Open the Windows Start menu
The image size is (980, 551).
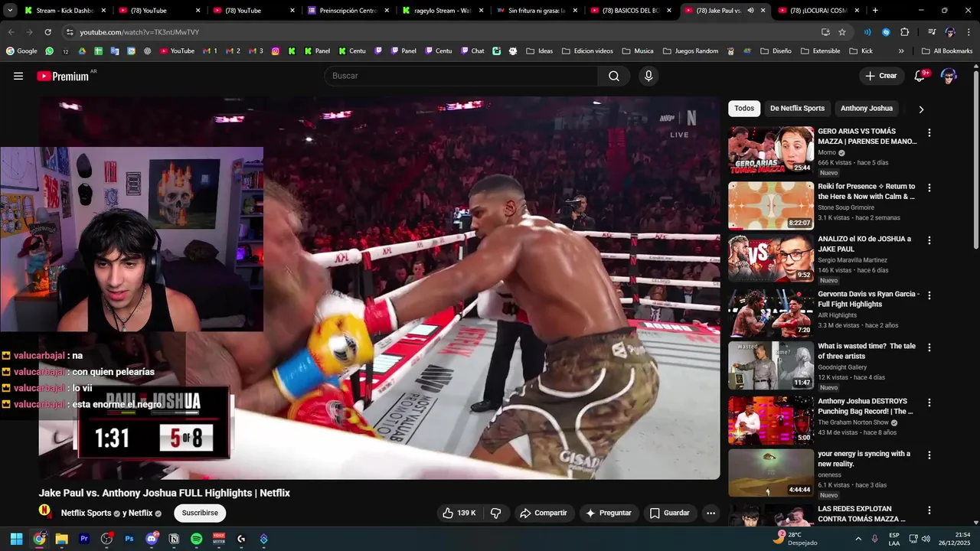(16, 539)
